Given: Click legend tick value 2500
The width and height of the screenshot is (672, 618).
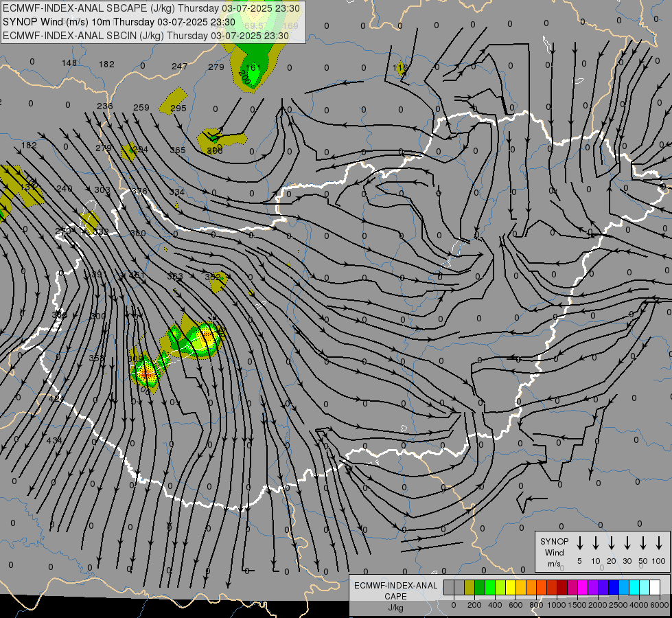Looking at the screenshot, I should [618, 605].
